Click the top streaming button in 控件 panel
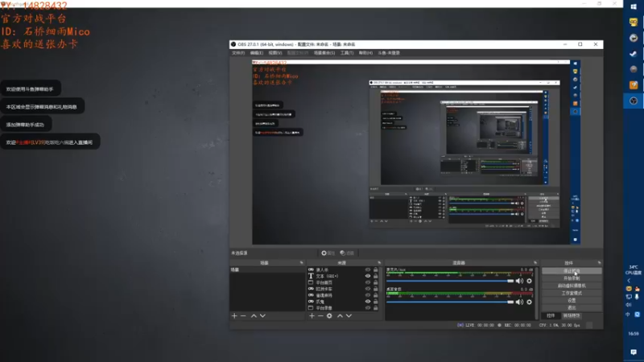 pyautogui.click(x=572, y=271)
